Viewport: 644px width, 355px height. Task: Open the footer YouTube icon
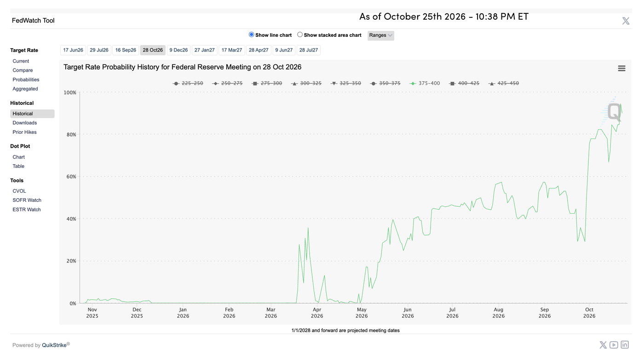point(614,345)
